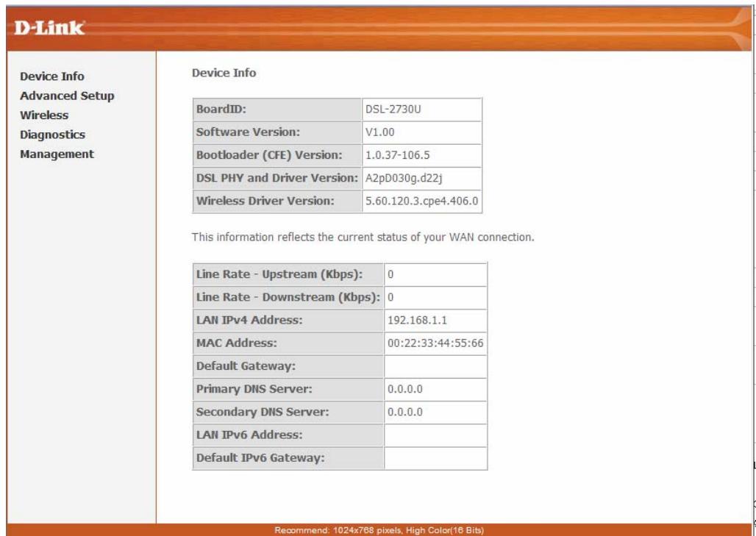Click Line Rate - Downstream (Kbps) label

[x=288, y=297]
